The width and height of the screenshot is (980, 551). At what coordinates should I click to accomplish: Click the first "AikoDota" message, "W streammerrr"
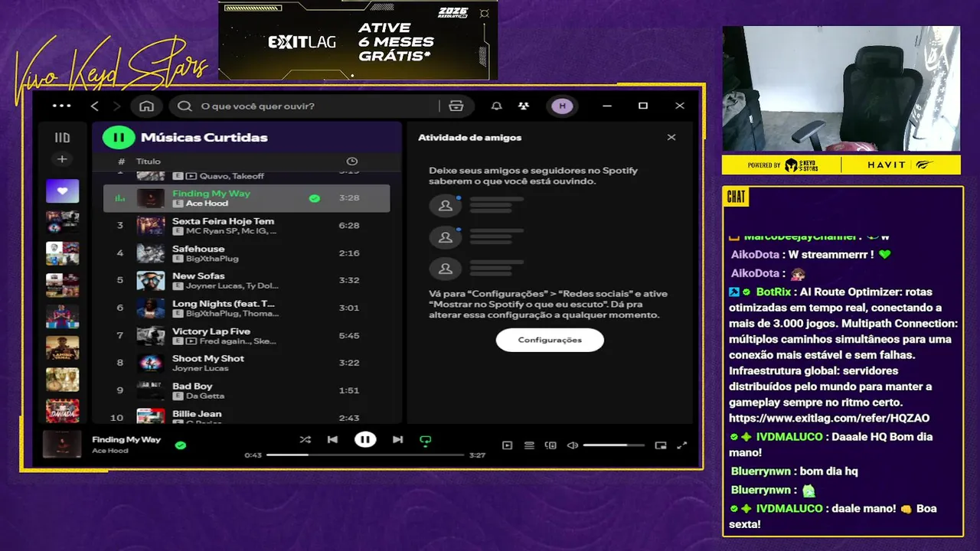coord(812,254)
